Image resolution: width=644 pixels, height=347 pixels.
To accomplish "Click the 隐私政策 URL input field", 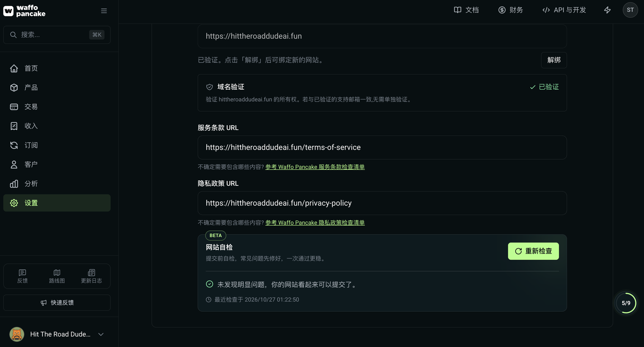I will point(382,203).
